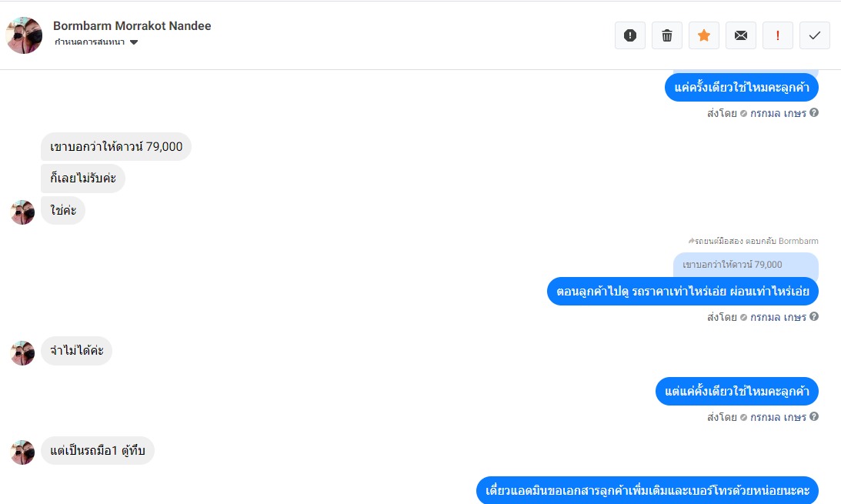Viewport: 841px width, 504px height.
Task: Delete the conversation with the trash icon
Action: [666, 35]
